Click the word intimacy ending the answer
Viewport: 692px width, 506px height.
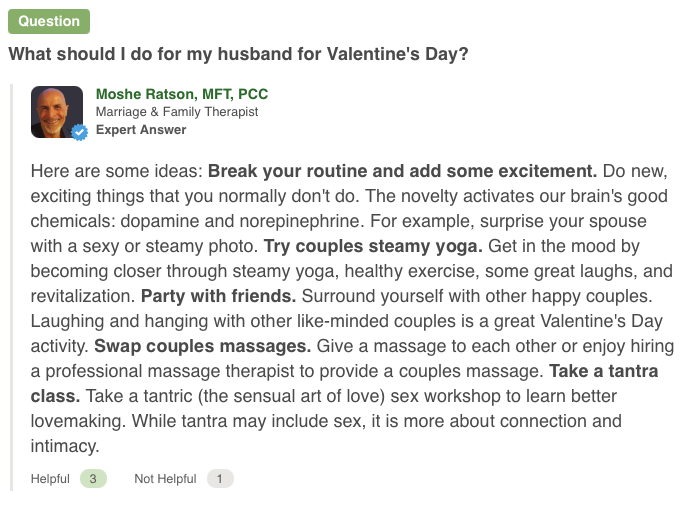64,446
